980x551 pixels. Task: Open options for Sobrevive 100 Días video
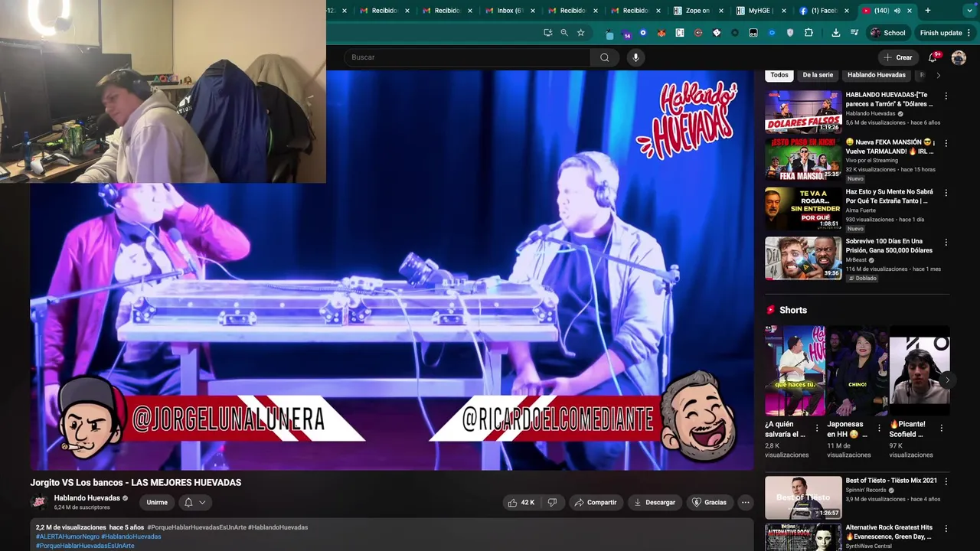tap(946, 242)
